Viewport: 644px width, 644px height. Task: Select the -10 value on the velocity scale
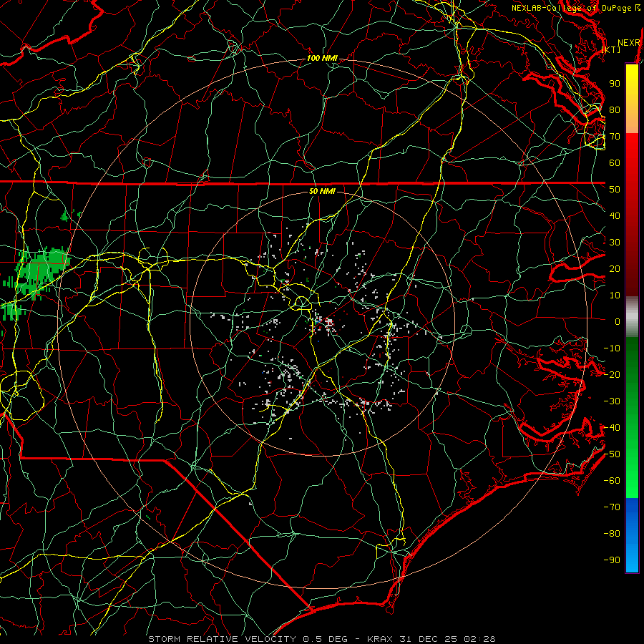(612, 348)
